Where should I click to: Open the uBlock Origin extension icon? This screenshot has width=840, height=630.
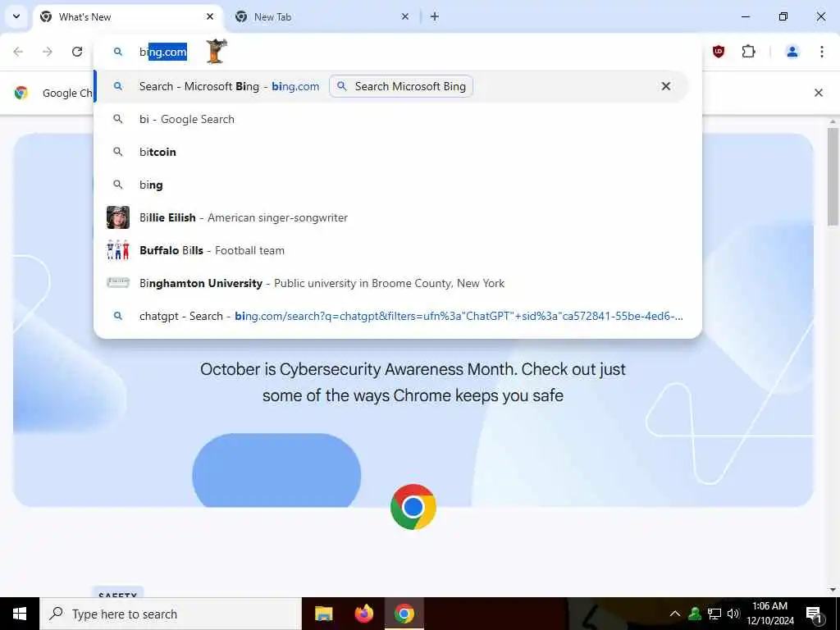[x=719, y=52]
